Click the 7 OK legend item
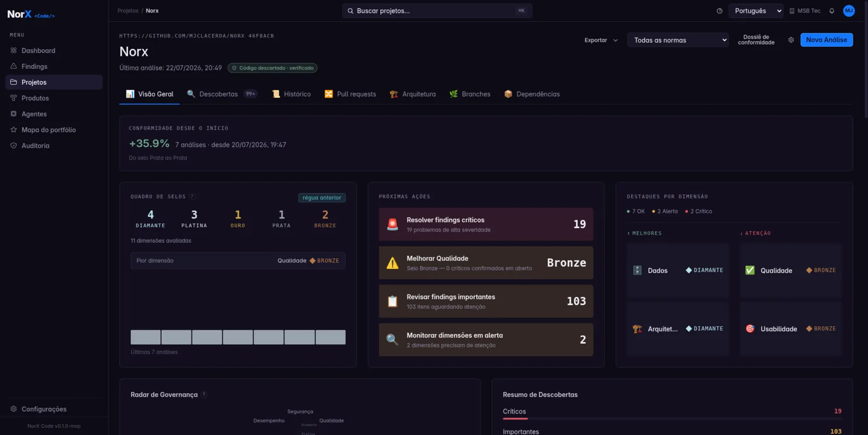 636,211
